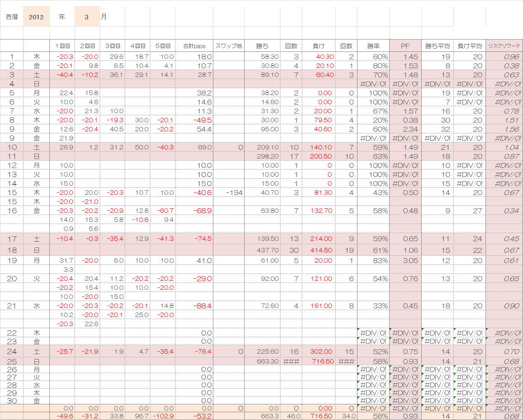This screenshot has height=420, width=523.
Task: Click the 437.70 win total cell
Action: coord(262,250)
